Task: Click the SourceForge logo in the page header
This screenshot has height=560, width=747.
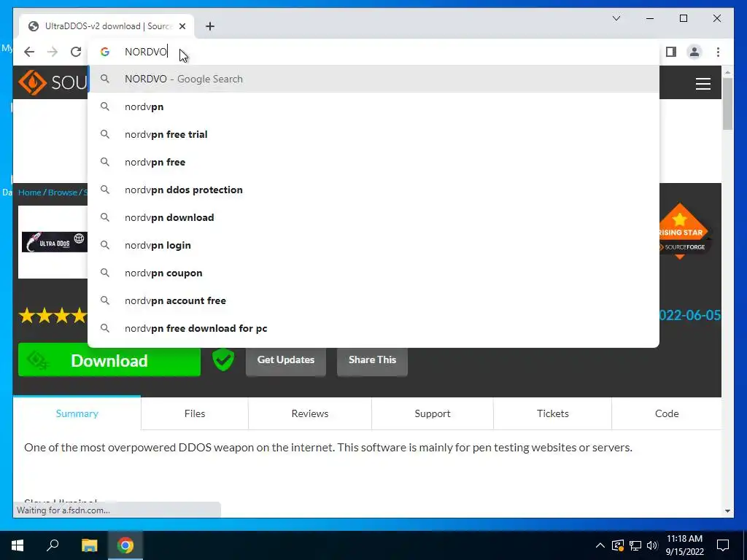Action: point(53,82)
